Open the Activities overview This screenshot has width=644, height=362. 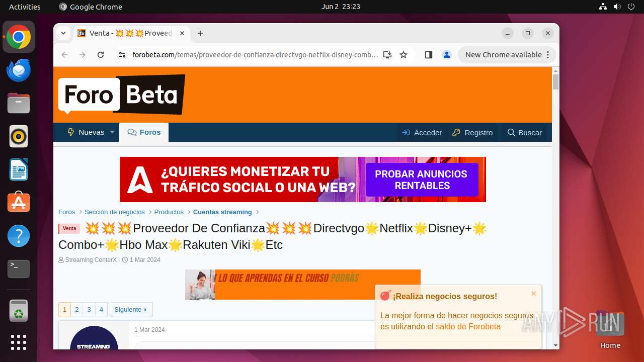[x=25, y=7]
